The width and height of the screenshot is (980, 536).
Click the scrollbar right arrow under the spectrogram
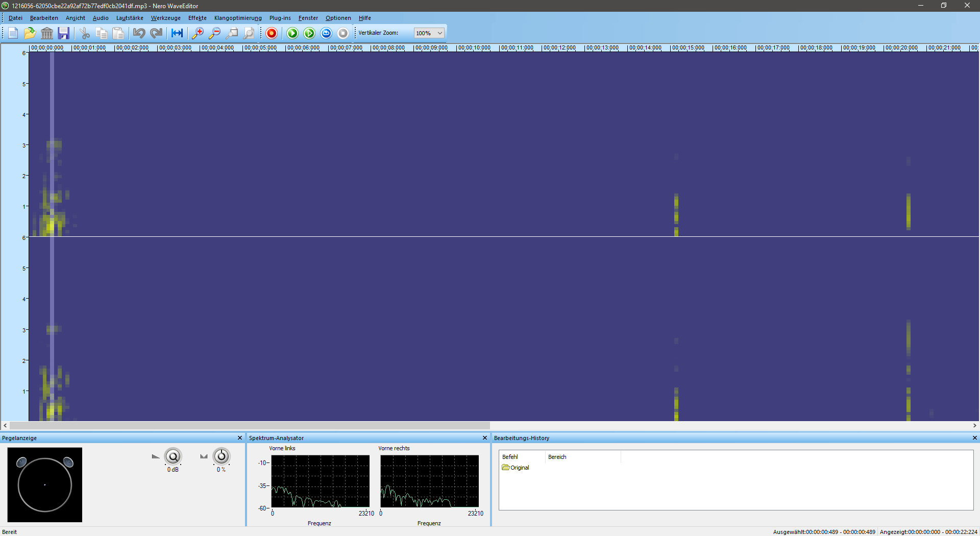click(x=974, y=426)
